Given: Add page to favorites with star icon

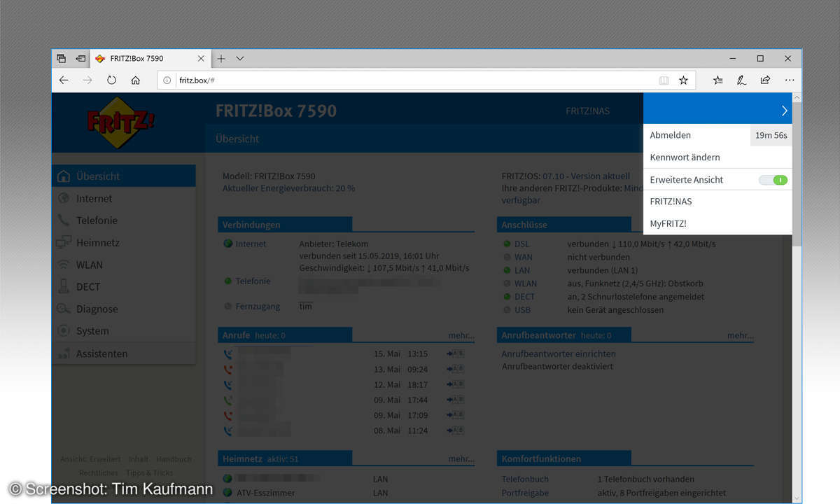Looking at the screenshot, I should tap(683, 80).
